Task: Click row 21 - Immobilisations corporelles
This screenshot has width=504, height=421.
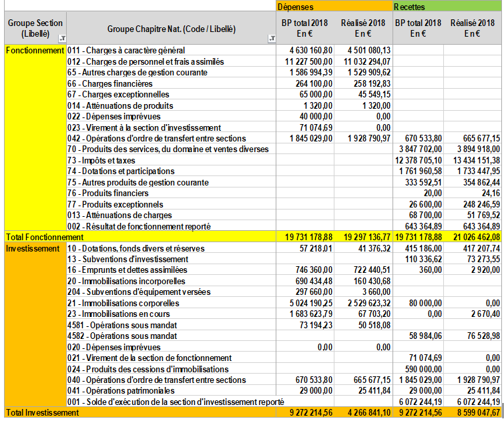Action: click(123, 303)
